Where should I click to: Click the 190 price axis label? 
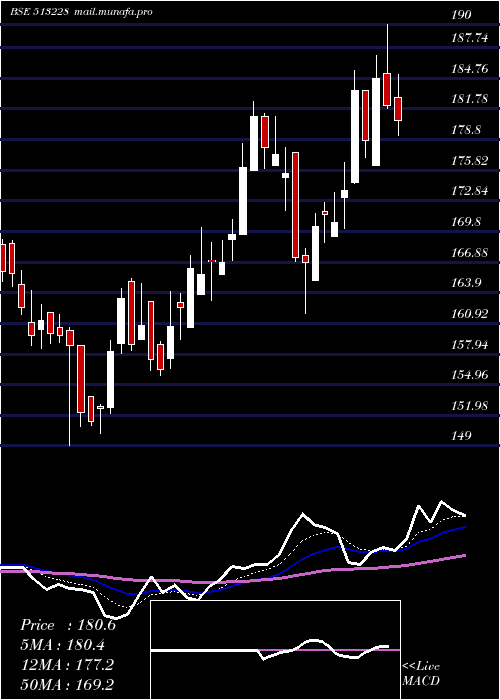click(461, 15)
